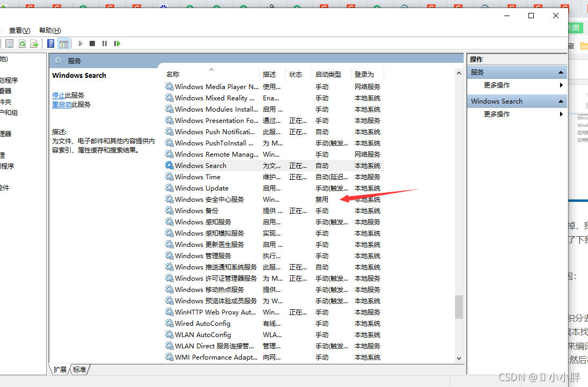Select Windows 感知服务 row
This screenshot has height=387, width=588.
click(274, 222)
